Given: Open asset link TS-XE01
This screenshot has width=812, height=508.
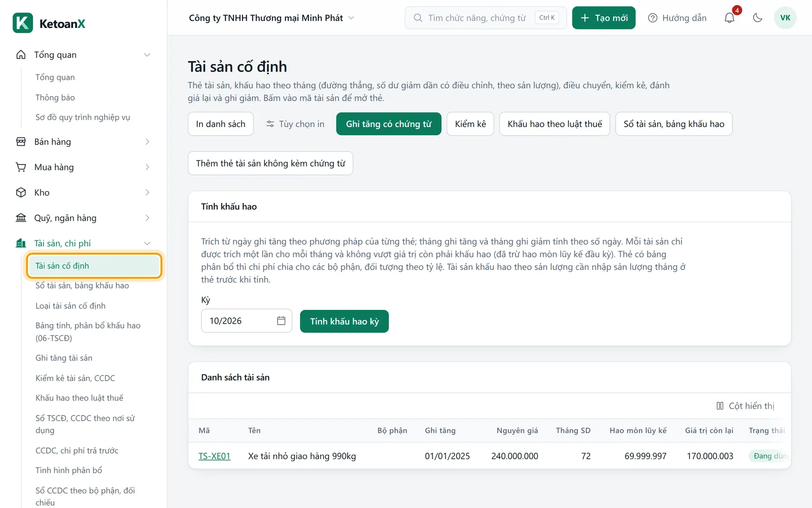Looking at the screenshot, I should coord(214,456).
